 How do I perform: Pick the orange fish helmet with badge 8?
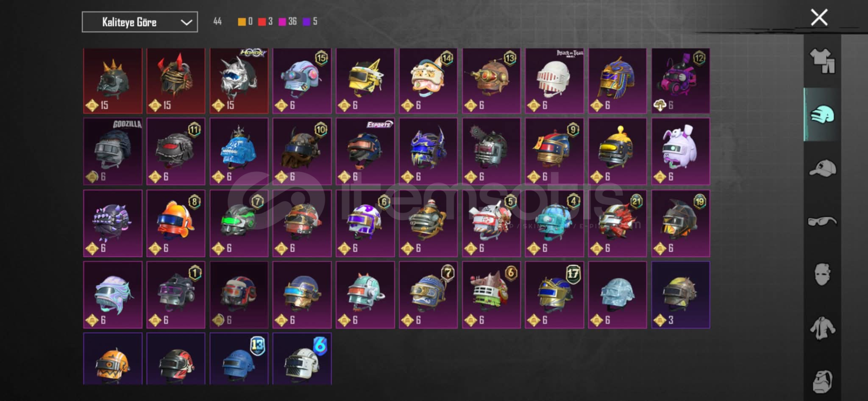tap(175, 223)
